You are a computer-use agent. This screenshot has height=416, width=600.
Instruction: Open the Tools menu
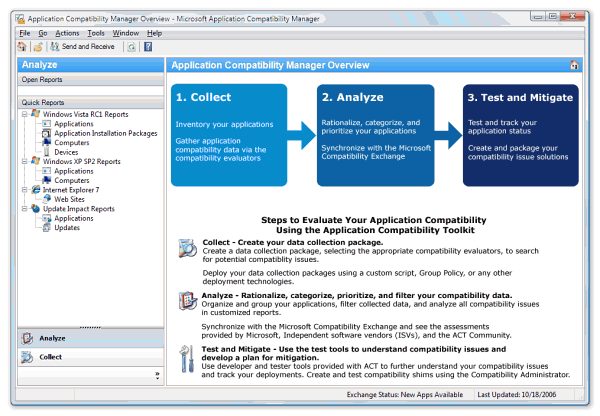click(96, 33)
